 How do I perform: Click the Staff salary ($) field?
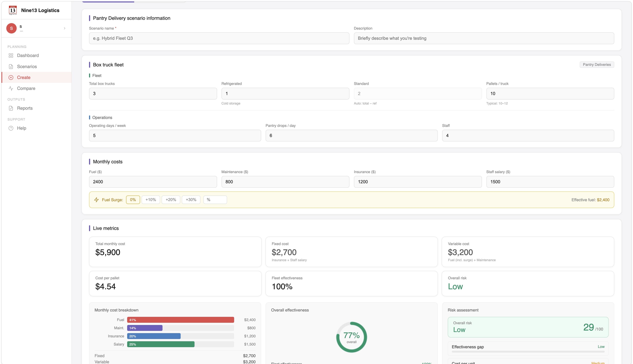pos(550,182)
